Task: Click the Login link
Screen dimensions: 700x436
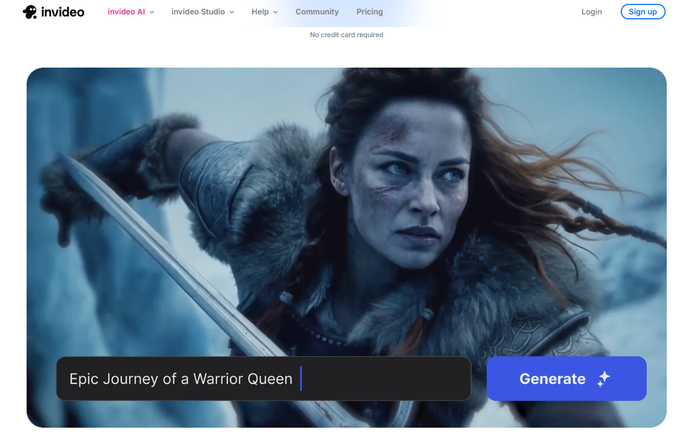Action: pos(592,12)
